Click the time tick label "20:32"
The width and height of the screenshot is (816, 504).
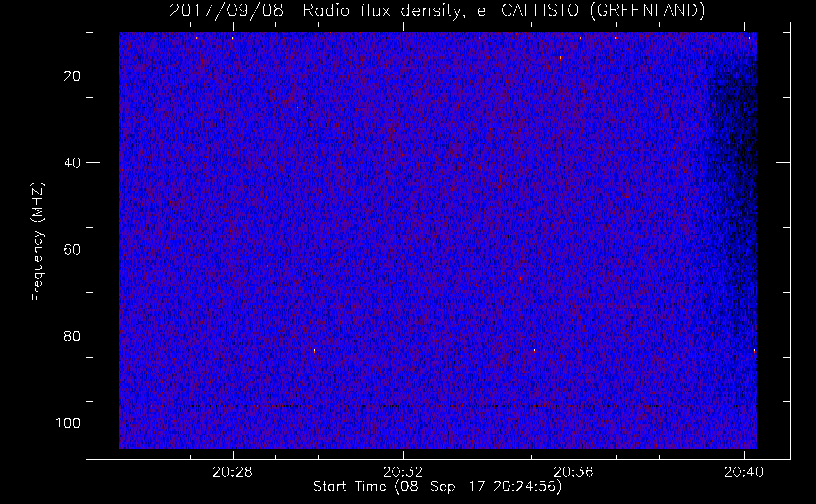403,472
